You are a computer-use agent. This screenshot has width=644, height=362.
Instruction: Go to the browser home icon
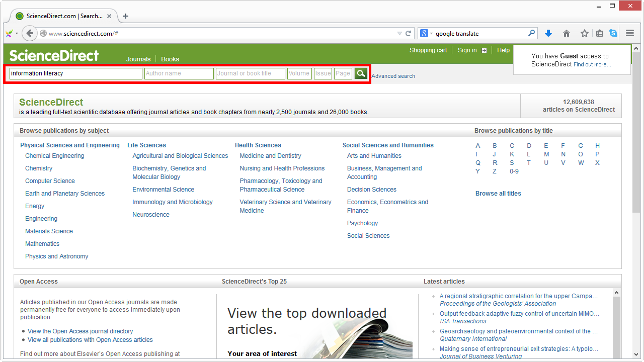point(567,33)
